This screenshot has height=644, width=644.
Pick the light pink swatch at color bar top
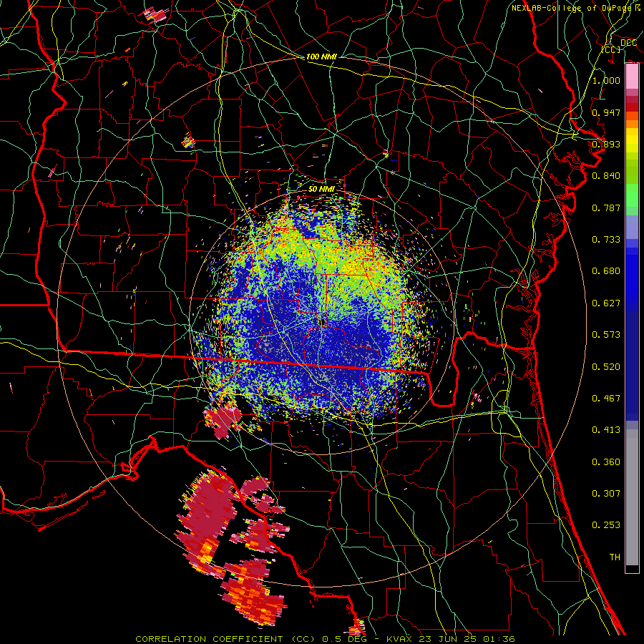coord(632,77)
